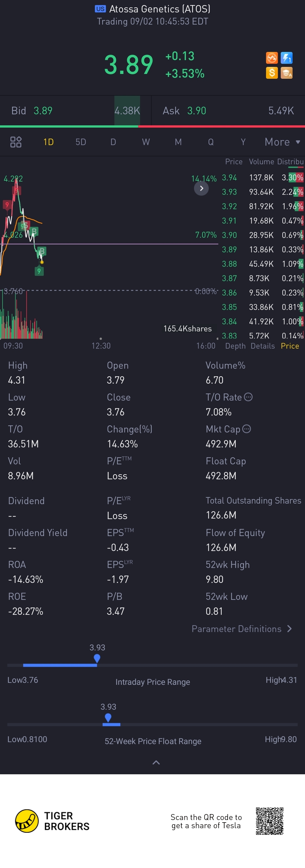Switch to the Y yearly chart tab
This screenshot has height=868, width=305.
(243, 142)
